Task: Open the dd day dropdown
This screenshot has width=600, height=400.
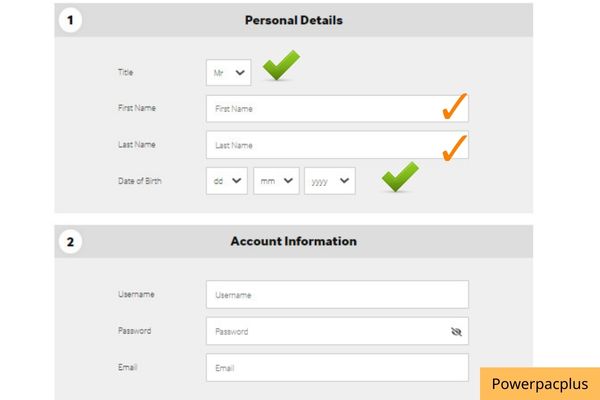Action: tap(227, 181)
